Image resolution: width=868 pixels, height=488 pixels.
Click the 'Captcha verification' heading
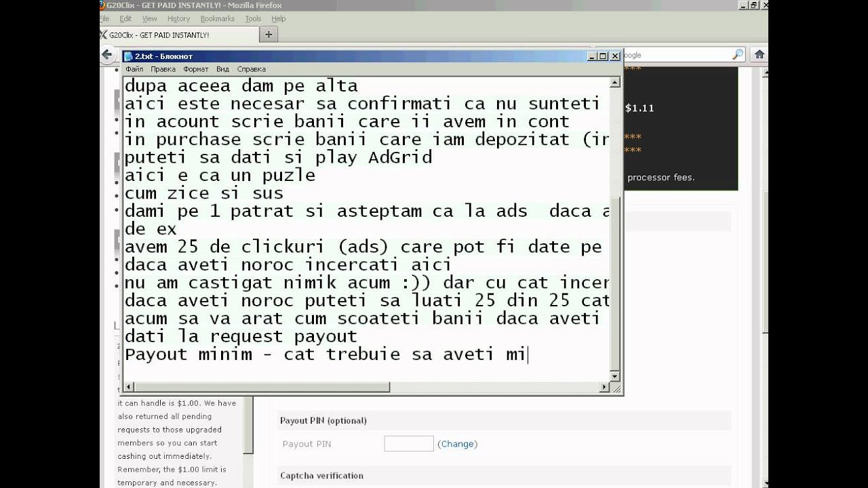[x=321, y=476]
